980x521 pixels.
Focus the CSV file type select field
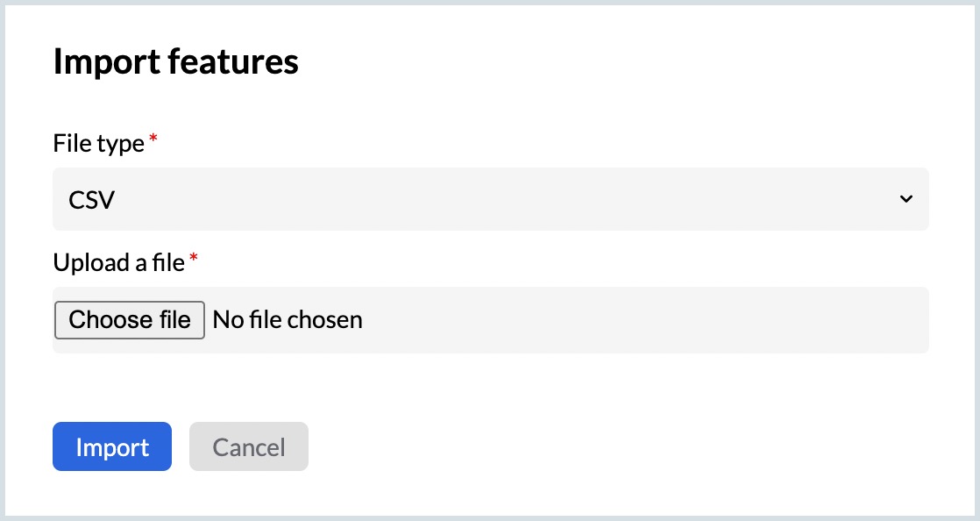coord(490,200)
